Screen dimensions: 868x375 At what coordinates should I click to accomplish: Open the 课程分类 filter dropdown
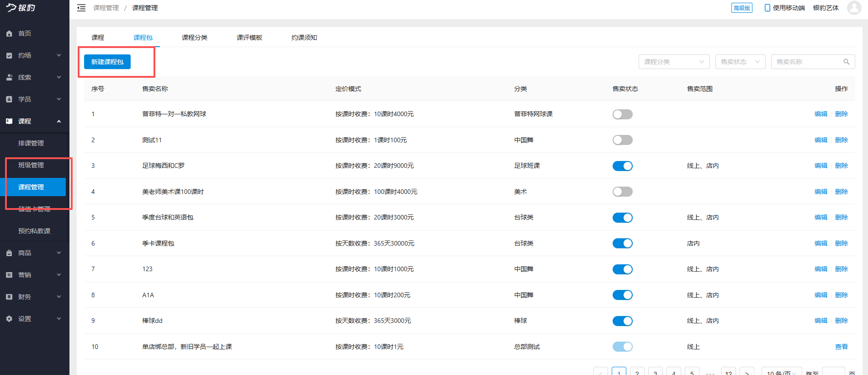(x=673, y=62)
